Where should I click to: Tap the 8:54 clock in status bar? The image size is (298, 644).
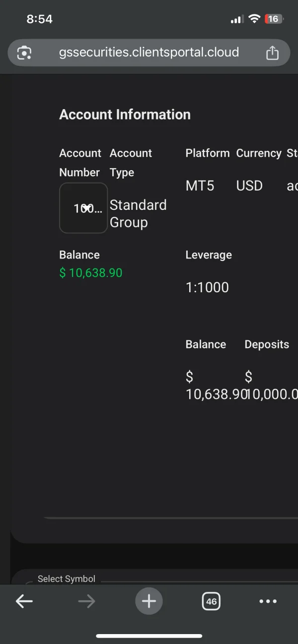pos(39,19)
